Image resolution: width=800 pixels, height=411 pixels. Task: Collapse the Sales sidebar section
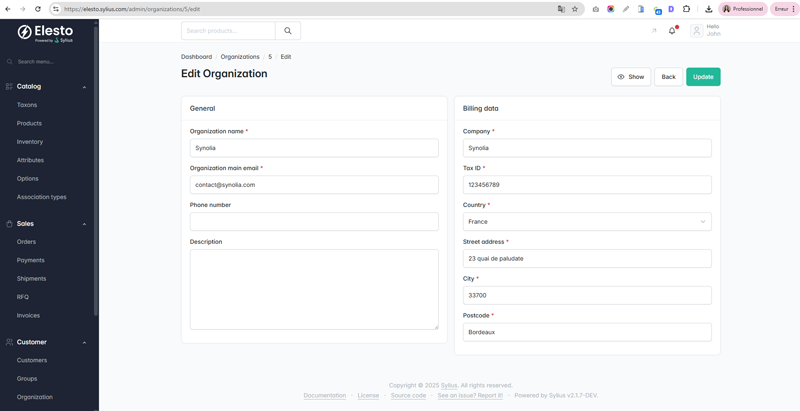pos(84,224)
